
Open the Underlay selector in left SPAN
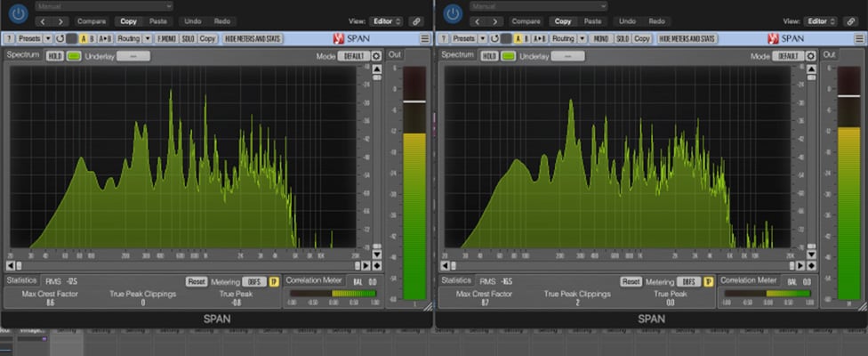click(x=133, y=56)
